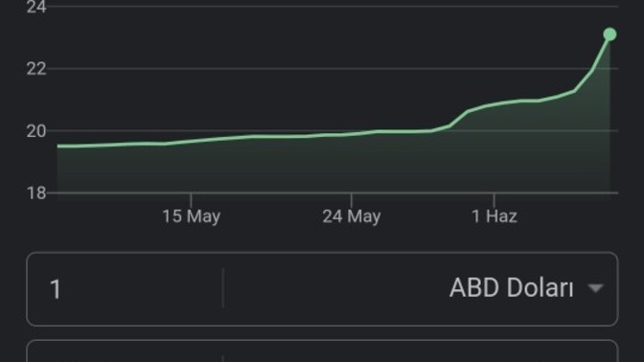Screen dimensions: 644x362
Task: Click the green endpoint marker on chart
Action: tap(609, 34)
